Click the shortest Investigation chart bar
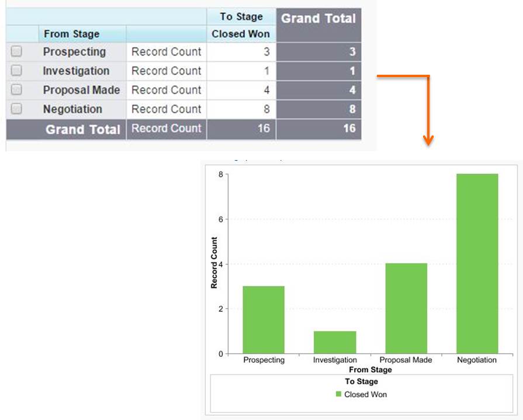The height and width of the screenshot is (420, 523). (x=335, y=342)
